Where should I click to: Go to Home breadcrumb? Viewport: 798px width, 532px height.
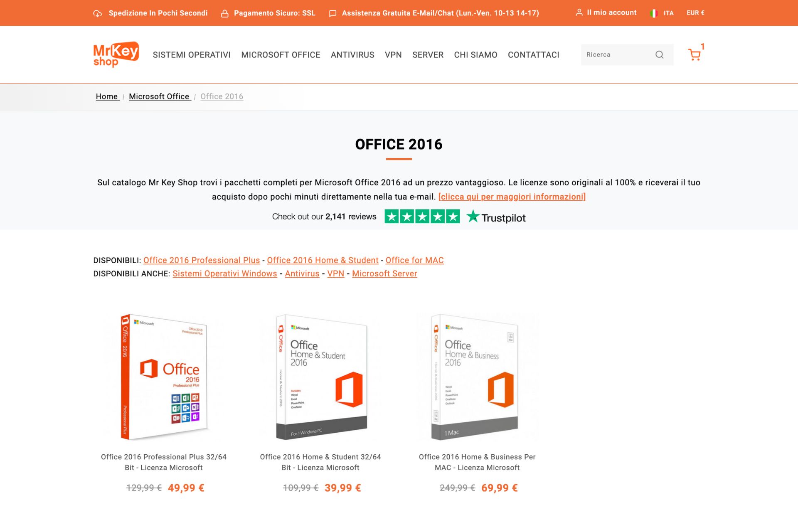coord(107,96)
